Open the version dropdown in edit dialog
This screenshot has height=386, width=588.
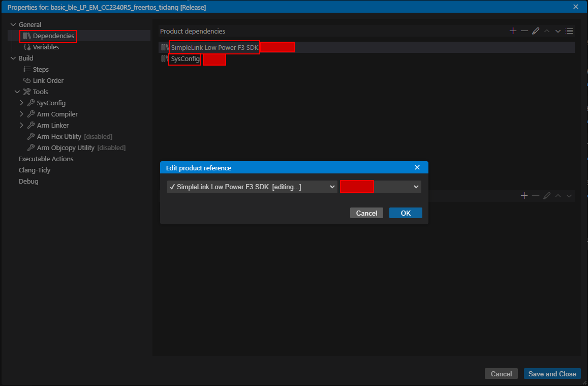(416, 187)
